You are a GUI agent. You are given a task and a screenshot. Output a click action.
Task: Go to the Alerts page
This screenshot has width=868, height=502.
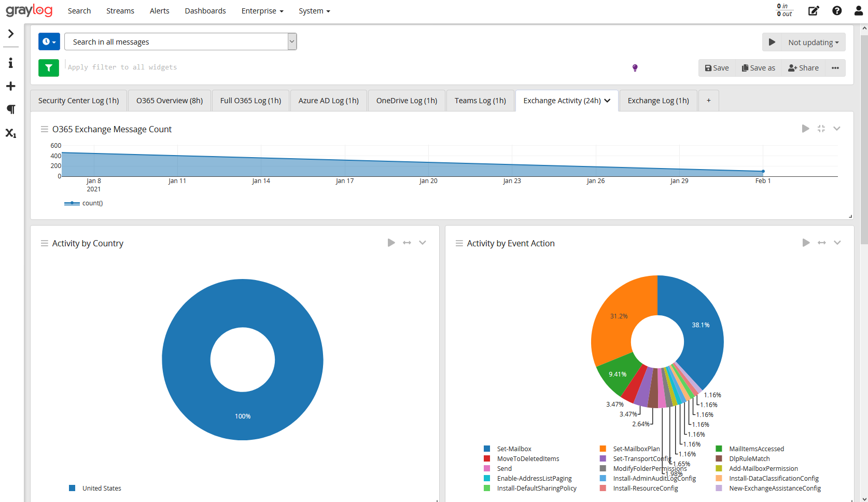pyautogui.click(x=160, y=11)
